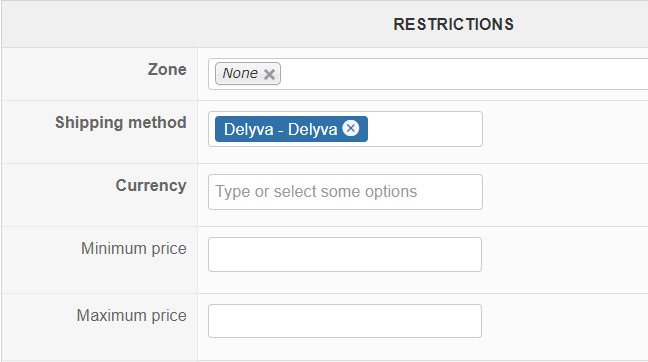Click empty space after the None tag
The image size is (648, 362).
coord(463,74)
